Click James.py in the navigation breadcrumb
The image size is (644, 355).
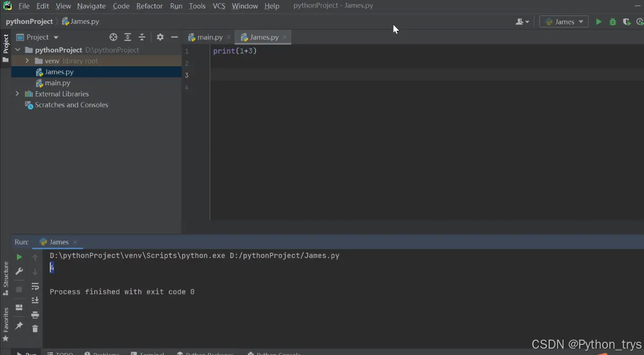(80, 22)
